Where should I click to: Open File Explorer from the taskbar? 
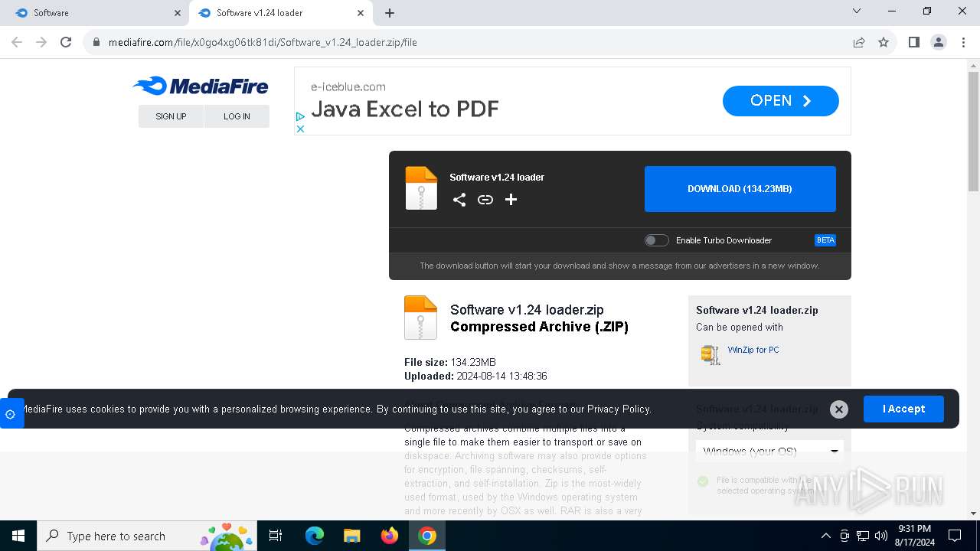tap(352, 536)
